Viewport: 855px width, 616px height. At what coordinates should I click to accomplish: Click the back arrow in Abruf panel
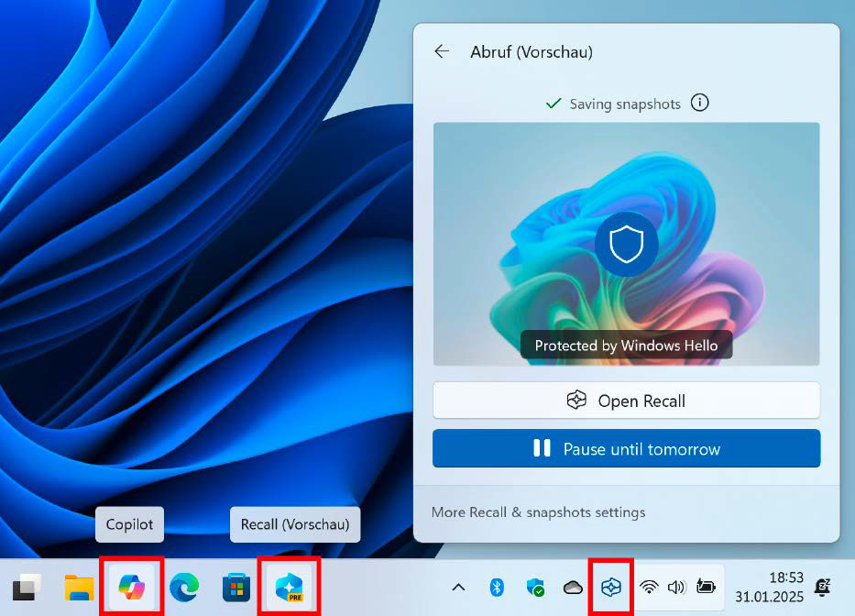(442, 52)
